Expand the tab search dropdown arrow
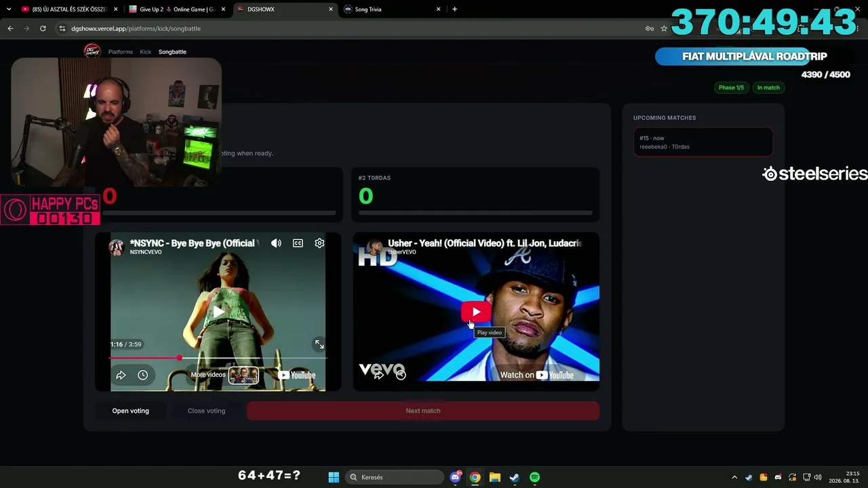 [9, 9]
